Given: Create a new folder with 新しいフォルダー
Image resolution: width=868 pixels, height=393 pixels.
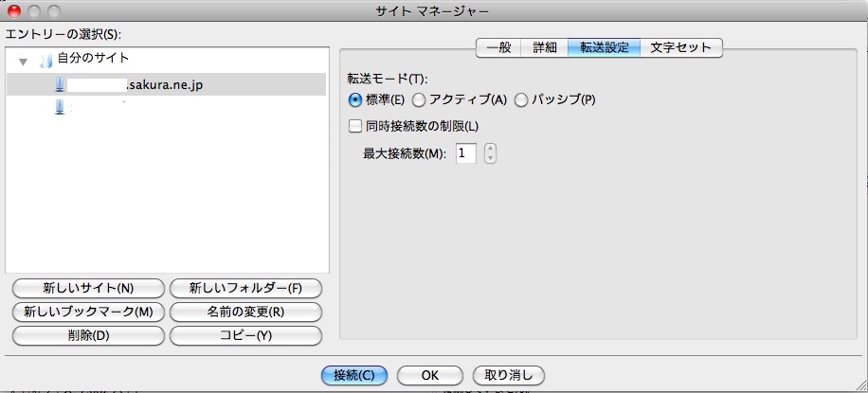Looking at the screenshot, I should point(244,288).
